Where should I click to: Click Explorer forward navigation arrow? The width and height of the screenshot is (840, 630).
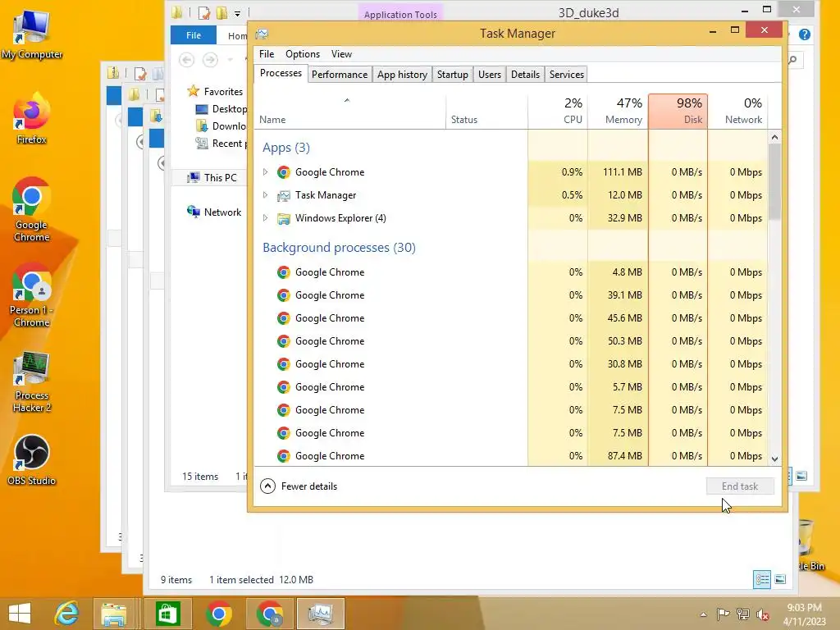pyautogui.click(x=210, y=59)
